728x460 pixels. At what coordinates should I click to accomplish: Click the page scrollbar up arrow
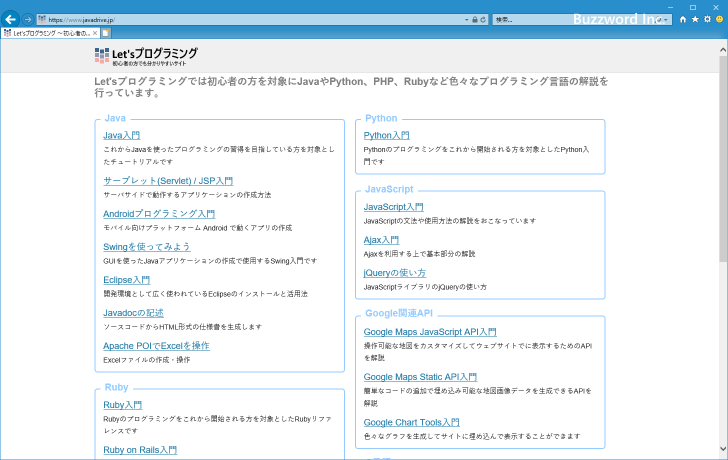[723, 49]
